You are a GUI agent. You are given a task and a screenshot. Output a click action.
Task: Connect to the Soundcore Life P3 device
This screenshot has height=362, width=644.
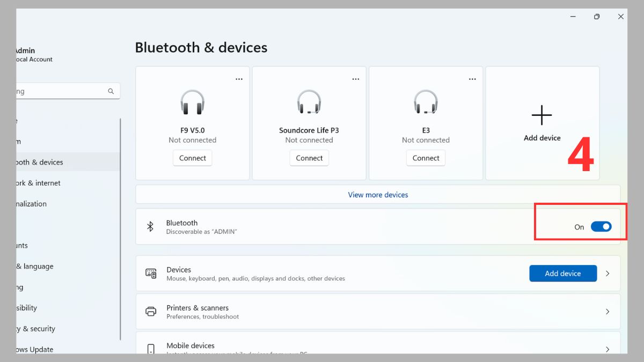pyautogui.click(x=309, y=158)
